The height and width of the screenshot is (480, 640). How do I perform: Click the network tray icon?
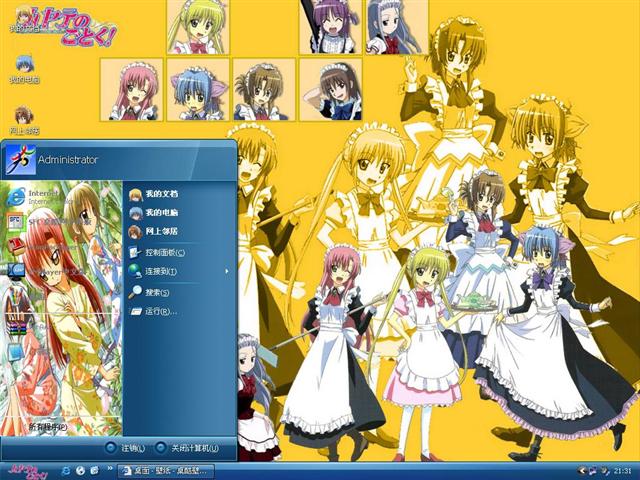[x=593, y=471]
